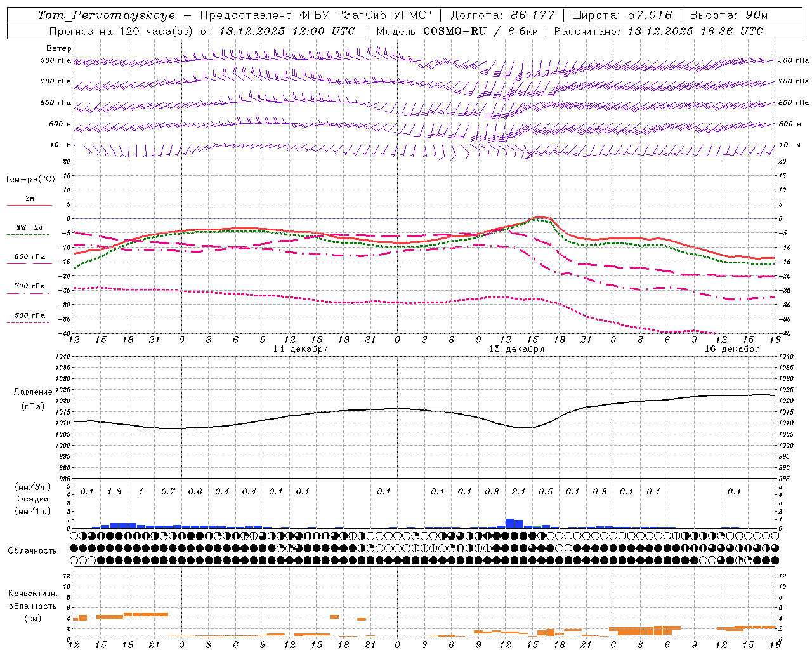Click the forecast start time 13.12.2025 12:00 UTC
812x650 pixels.
point(287,31)
